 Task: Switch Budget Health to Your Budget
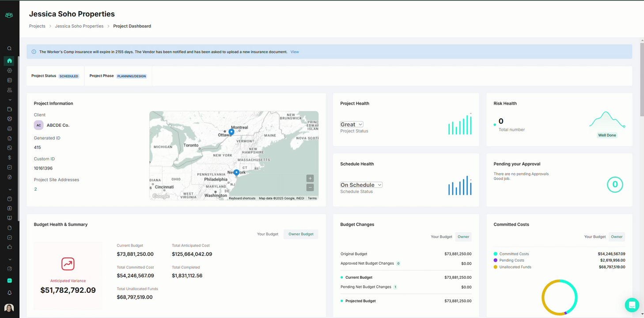pyautogui.click(x=268, y=234)
